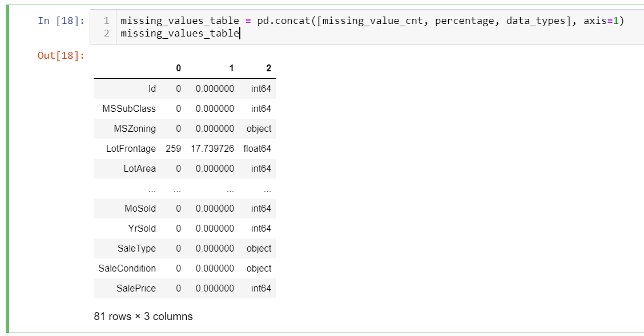Select the LotFrontage row label
644x336 pixels.
coord(131,149)
